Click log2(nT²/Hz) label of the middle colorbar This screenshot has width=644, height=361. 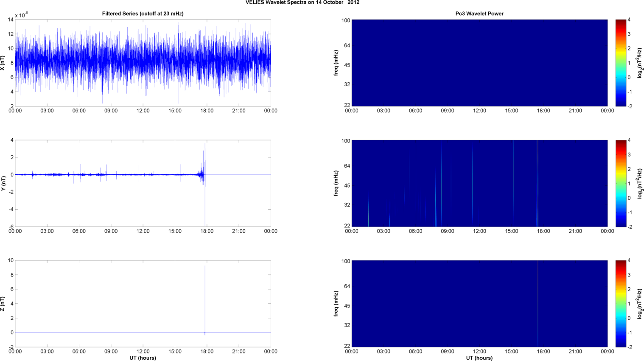pos(640,183)
